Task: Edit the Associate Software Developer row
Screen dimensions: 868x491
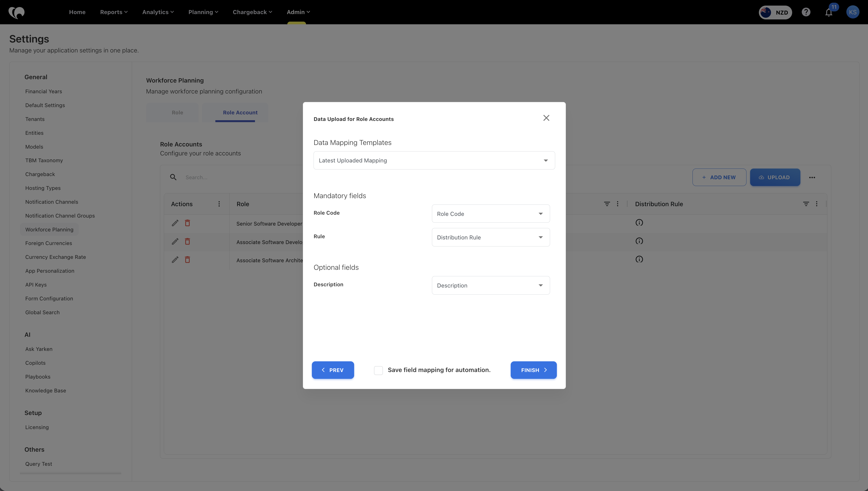Action: click(x=175, y=241)
